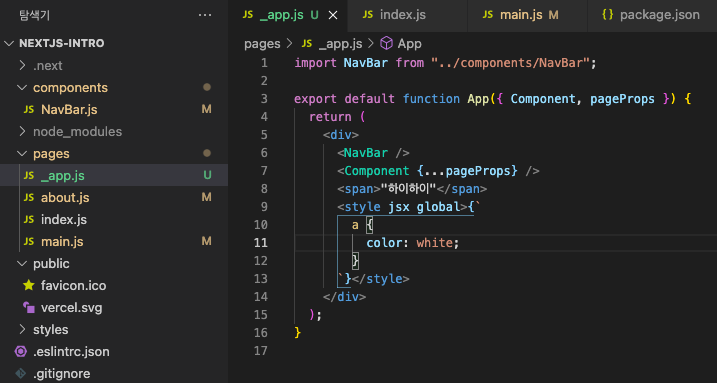Click the braces icon on package.json tab
Image resolution: width=717 pixels, height=383 pixels.
608,15
